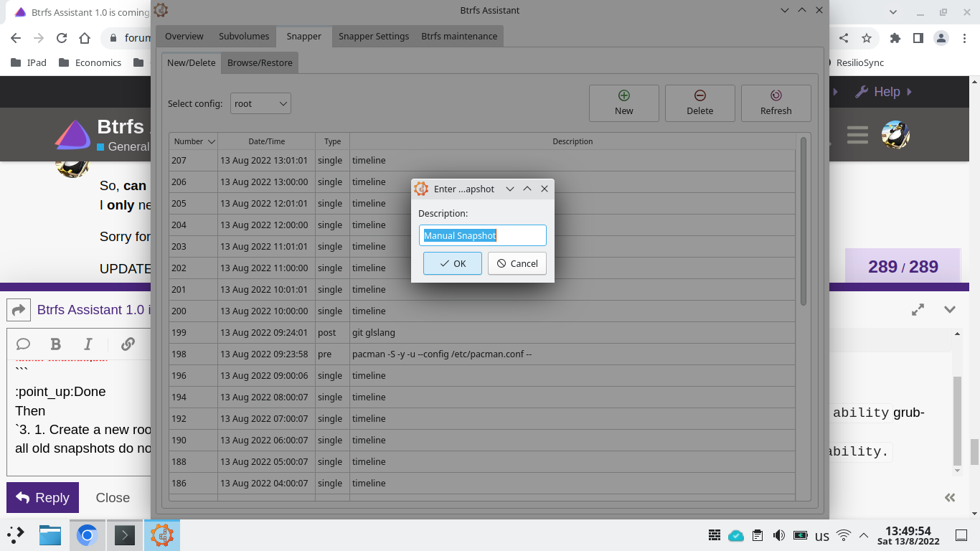Select snapshot number 207 row
Screen dimensions: 980x551
pyautogui.click(x=482, y=160)
